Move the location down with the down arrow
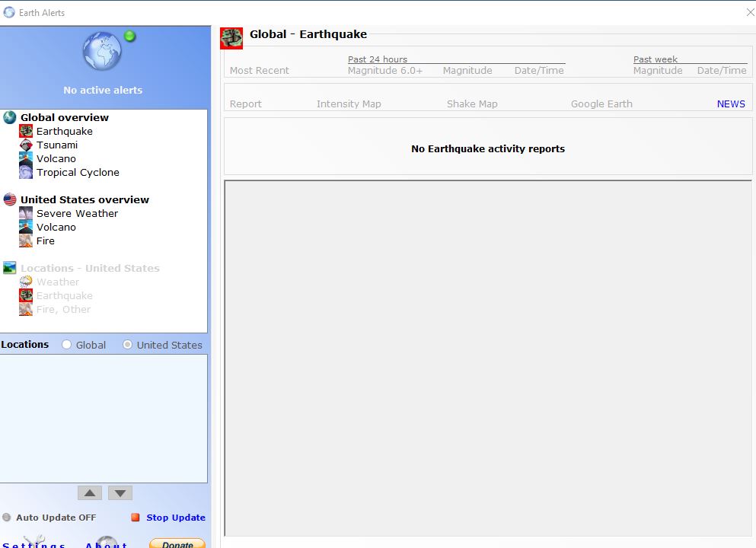 (x=120, y=493)
